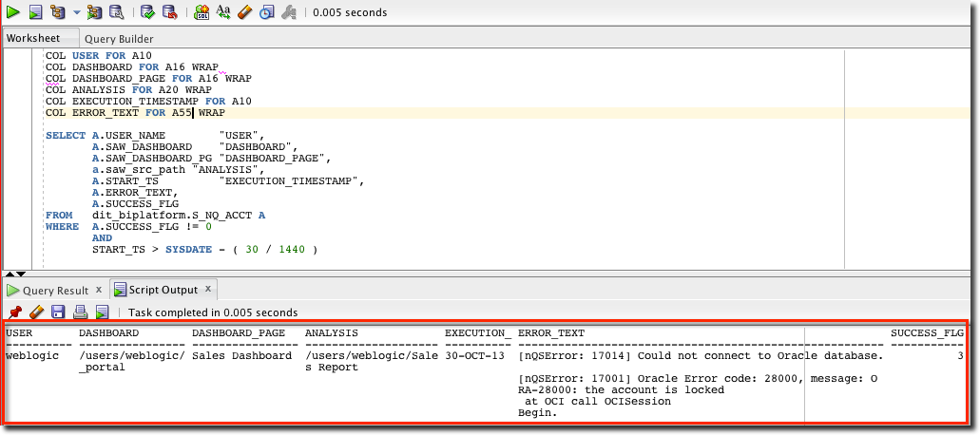Click 'COL DASHBOARD_PAGE FOR A16 WRAP' line
The image size is (980, 435).
[148, 79]
